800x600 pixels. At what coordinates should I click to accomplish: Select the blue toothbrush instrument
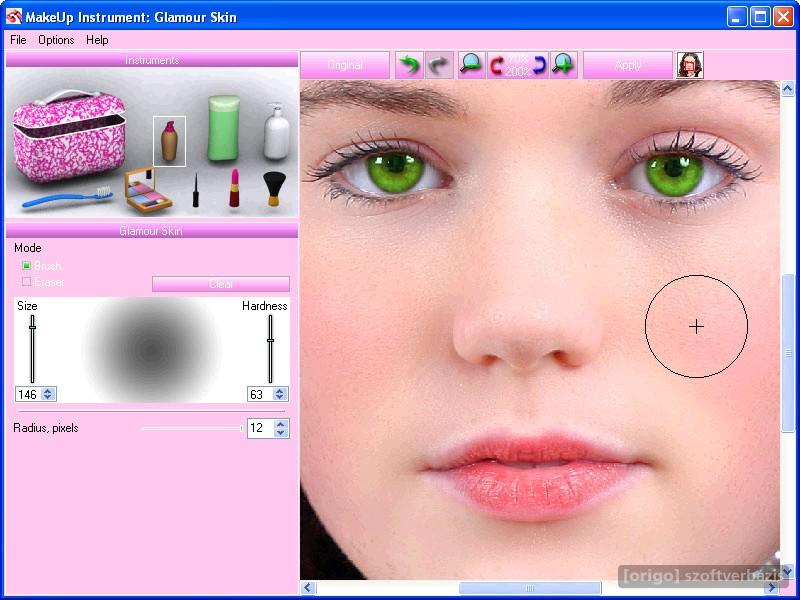click(x=67, y=198)
